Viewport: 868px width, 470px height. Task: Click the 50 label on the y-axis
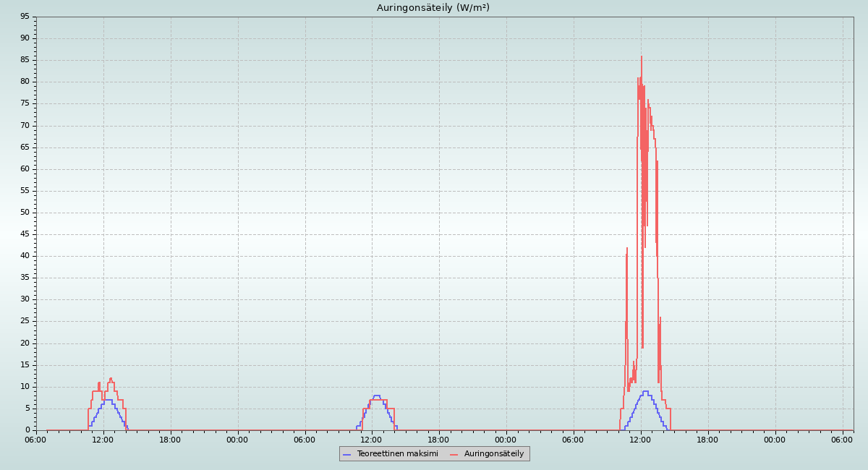tap(25, 213)
